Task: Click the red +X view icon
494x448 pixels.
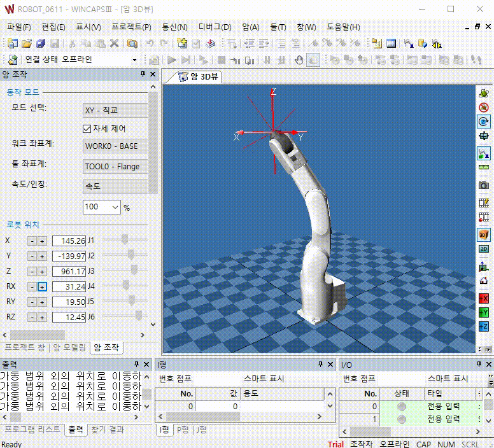Action: 484,298
